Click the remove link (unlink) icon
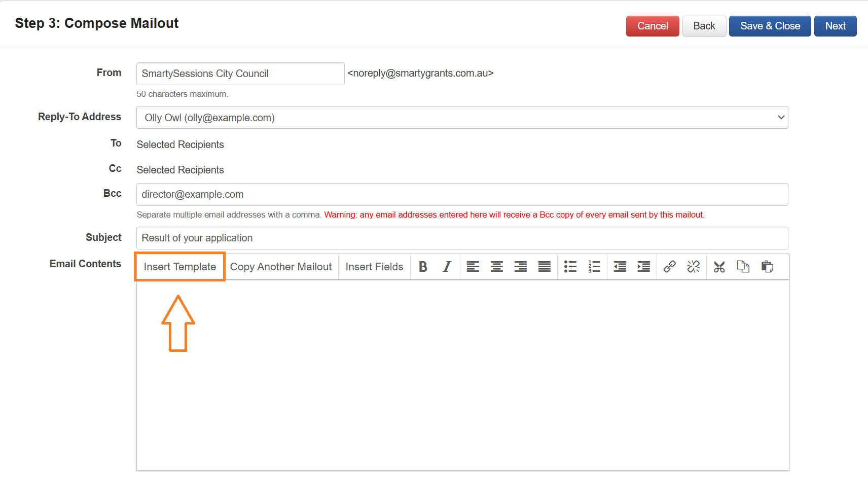The height and width of the screenshot is (501, 868). (693, 267)
